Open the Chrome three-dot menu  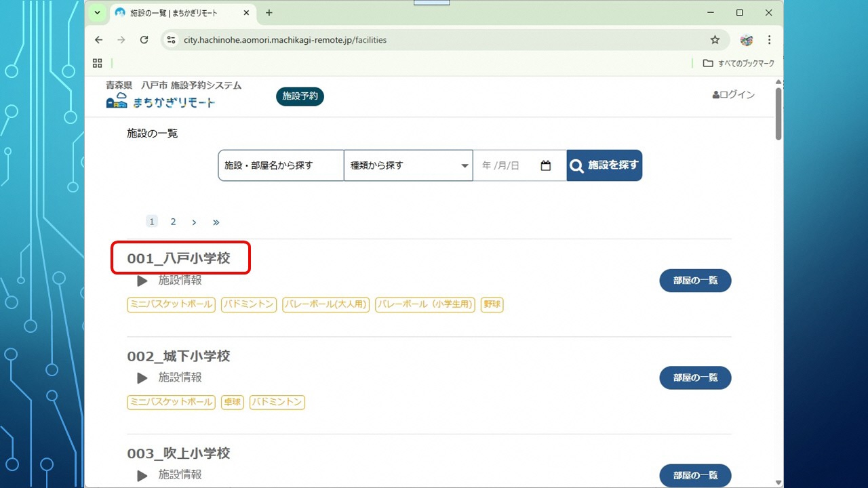[769, 40]
